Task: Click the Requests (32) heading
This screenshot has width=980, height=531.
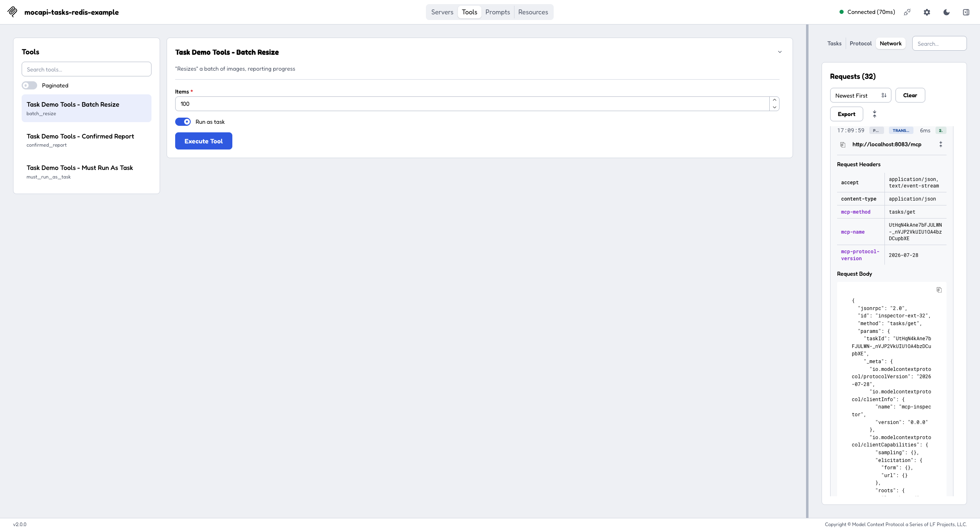Action: 853,76
